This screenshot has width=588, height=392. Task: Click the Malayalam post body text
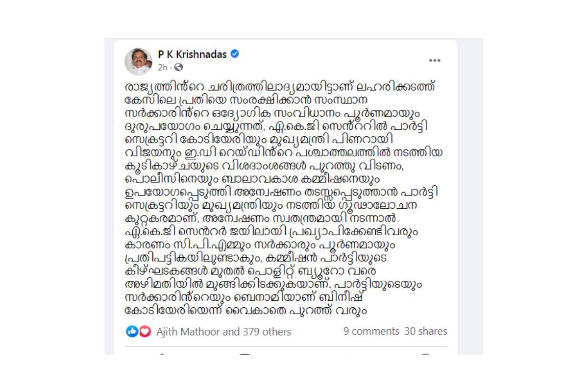tap(279, 196)
